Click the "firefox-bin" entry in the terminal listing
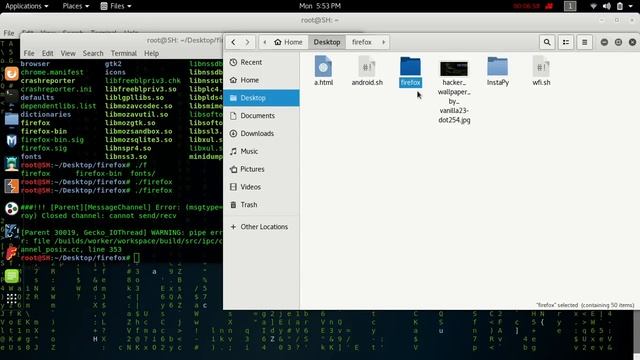The width and height of the screenshot is (640, 360). click(44, 131)
